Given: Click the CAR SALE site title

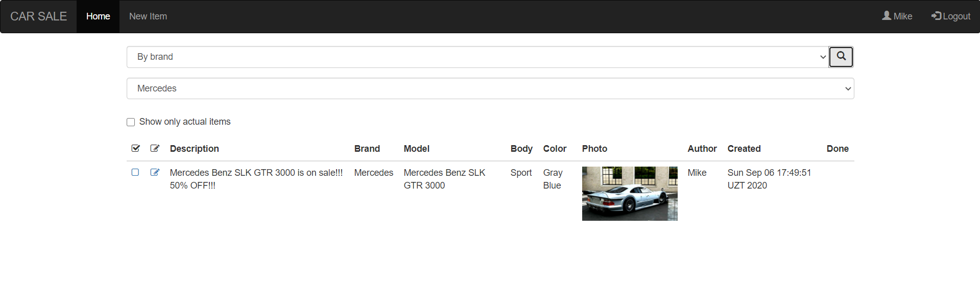Looking at the screenshot, I should pyautogui.click(x=38, y=16).
